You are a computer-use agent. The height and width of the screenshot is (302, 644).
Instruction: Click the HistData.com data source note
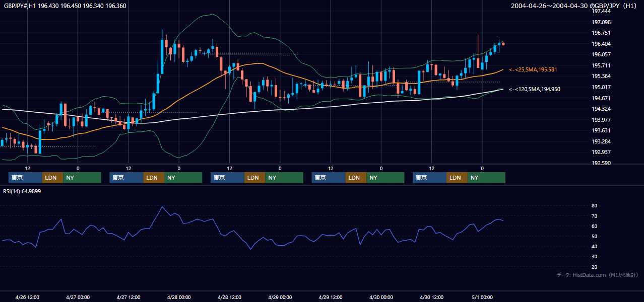598,275
